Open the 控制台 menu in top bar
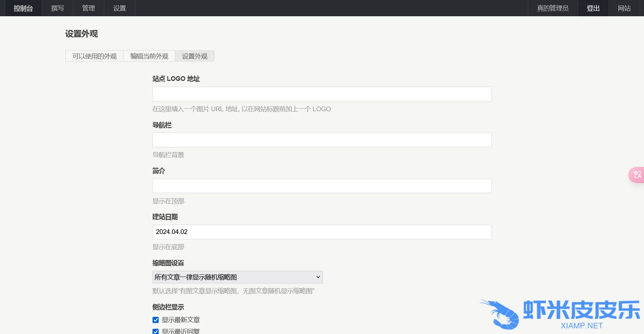 point(23,8)
